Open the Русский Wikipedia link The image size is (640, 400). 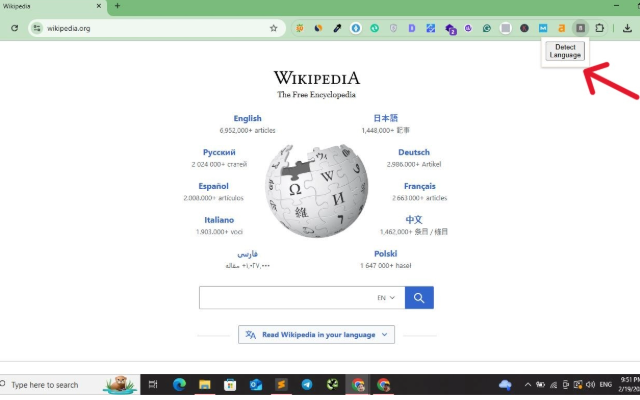[219, 152]
